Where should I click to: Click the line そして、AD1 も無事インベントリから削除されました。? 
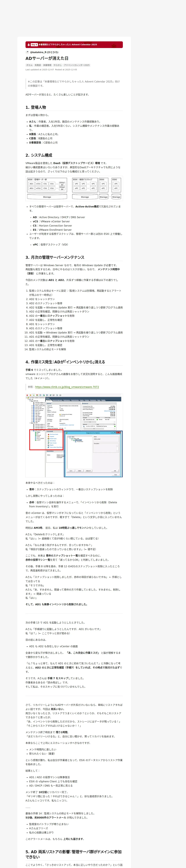point(56,605)
